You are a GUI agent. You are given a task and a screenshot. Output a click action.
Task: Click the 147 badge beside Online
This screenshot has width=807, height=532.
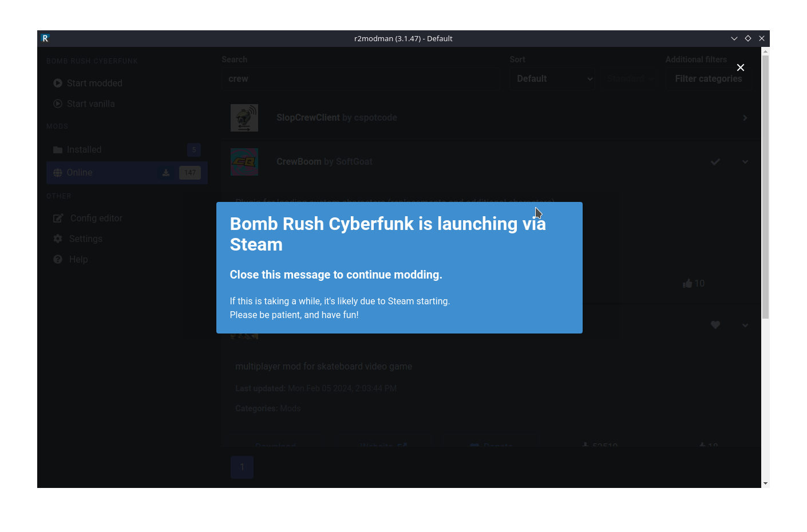point(190,173)
